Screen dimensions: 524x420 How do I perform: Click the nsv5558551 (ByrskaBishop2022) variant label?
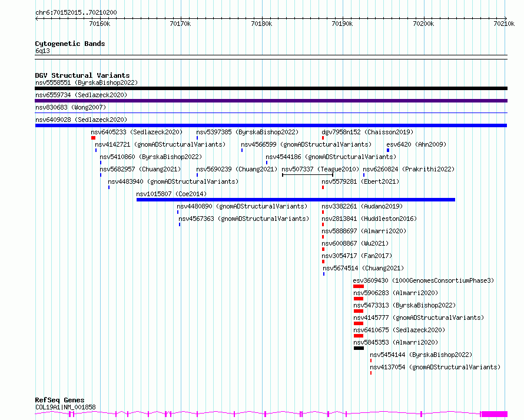point(87,82)
